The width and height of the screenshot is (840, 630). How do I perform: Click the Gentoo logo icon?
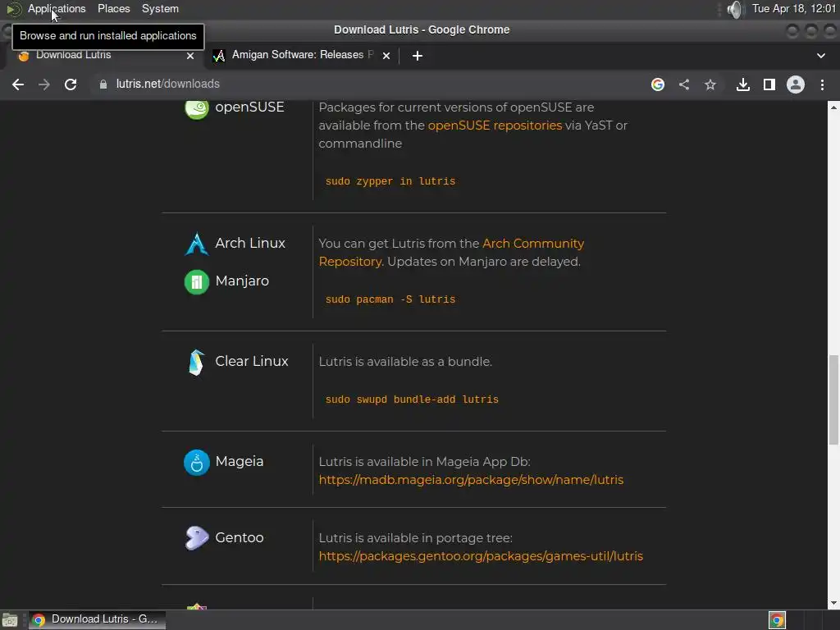point(197,538)
